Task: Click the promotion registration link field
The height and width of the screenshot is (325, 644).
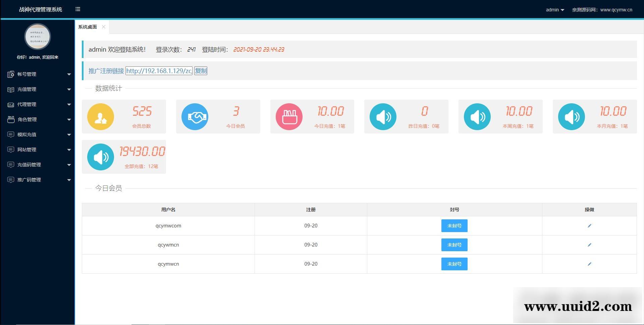Action: [159, 71]
